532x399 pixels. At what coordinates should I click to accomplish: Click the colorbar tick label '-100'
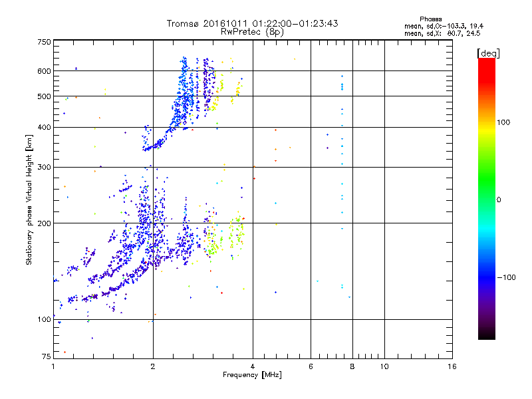click(506, 277)
